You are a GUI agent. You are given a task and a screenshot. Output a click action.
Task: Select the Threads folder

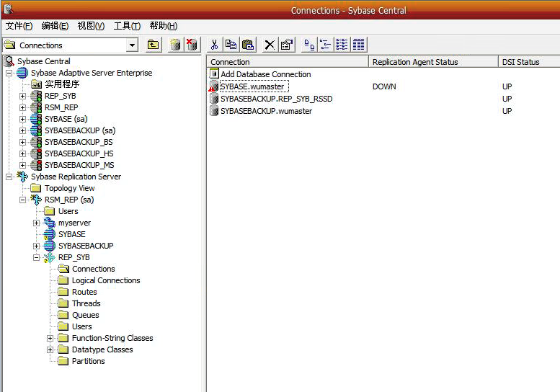point(86,303)
